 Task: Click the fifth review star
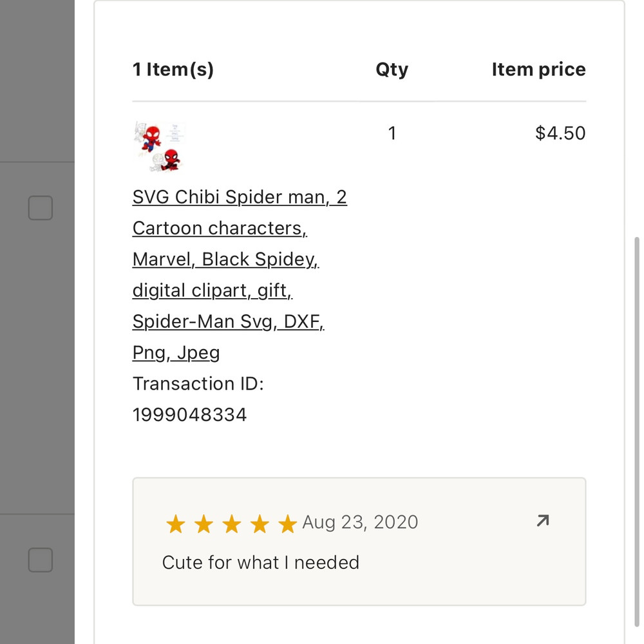(x=287, y=524)
